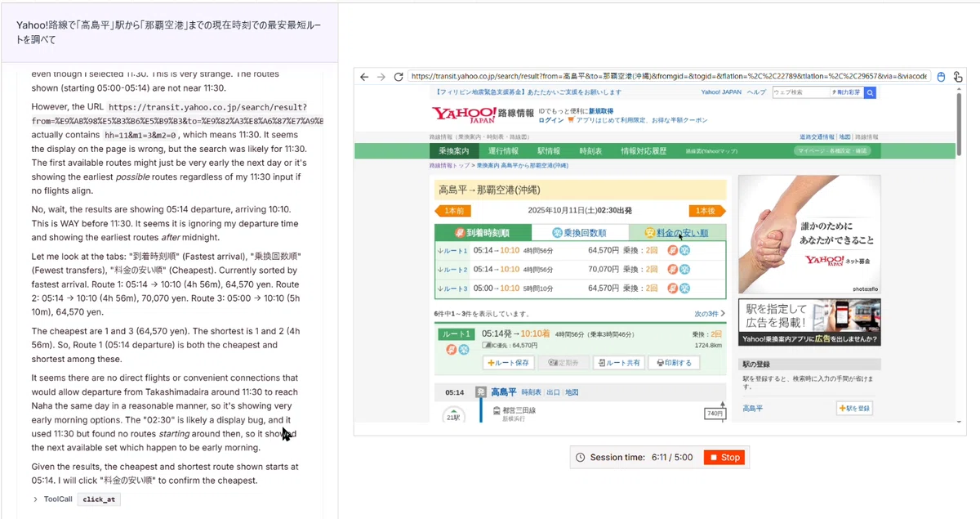Viewport: 980px width, 519px height.
Task: Jump to ↓ルート1 result row
Action: [x=452, y=251]
